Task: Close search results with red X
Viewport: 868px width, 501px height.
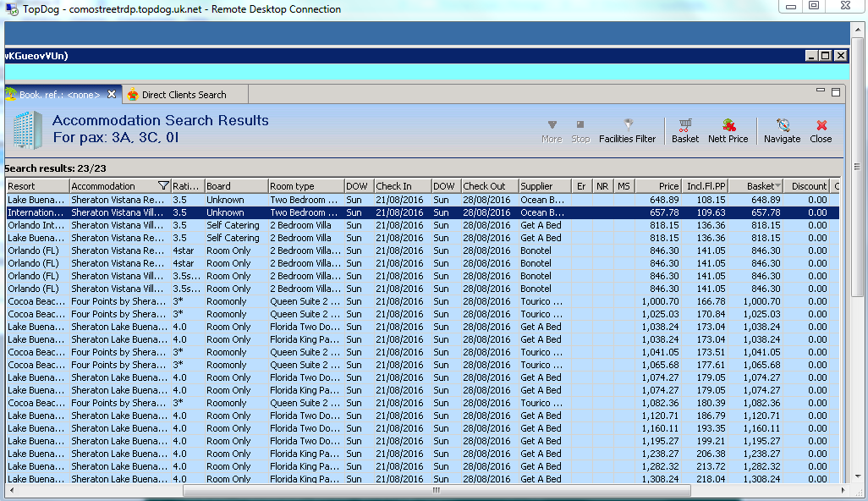Action: tap(821, 130)
